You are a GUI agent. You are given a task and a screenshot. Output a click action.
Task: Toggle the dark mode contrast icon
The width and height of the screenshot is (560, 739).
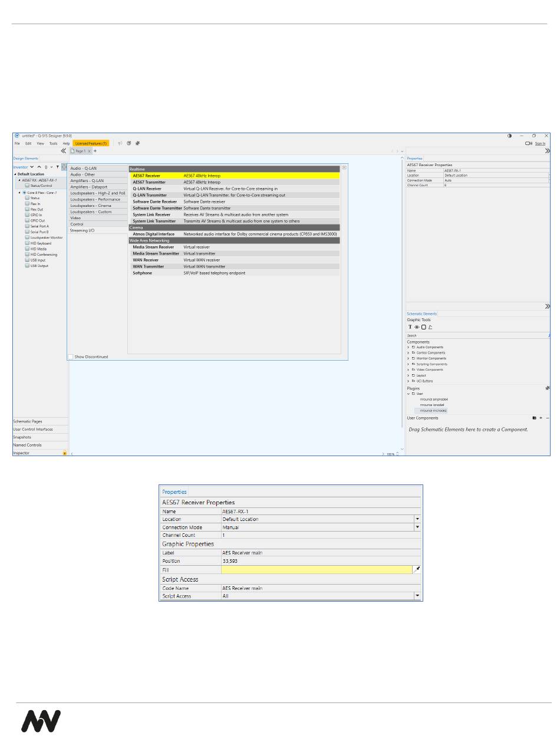coord(509,136)
